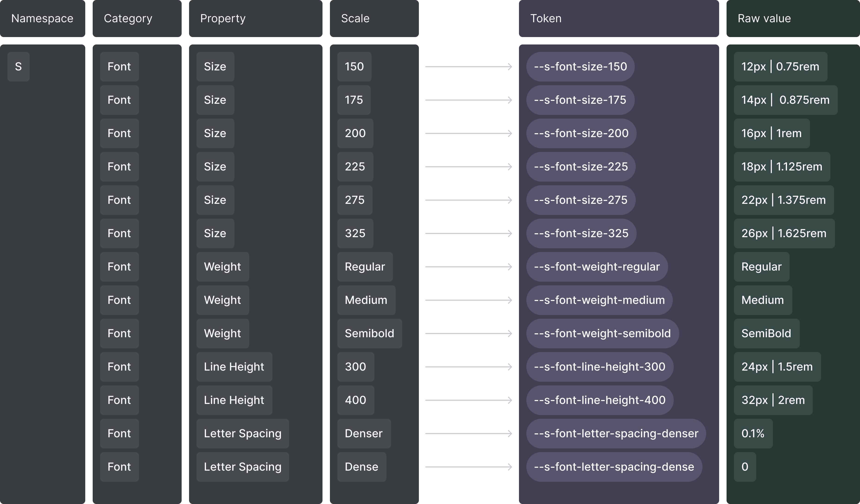The height and width of the screenshot is (504, 860).
Task: Select the Raw value header
Action: (x=793, y=19)
